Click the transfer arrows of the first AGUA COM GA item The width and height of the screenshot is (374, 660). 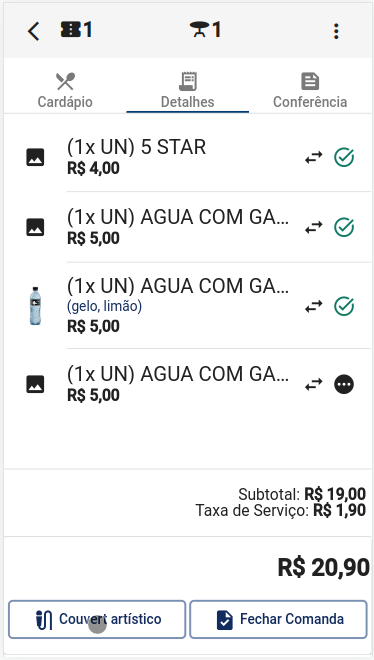click(x=314, y=228)
